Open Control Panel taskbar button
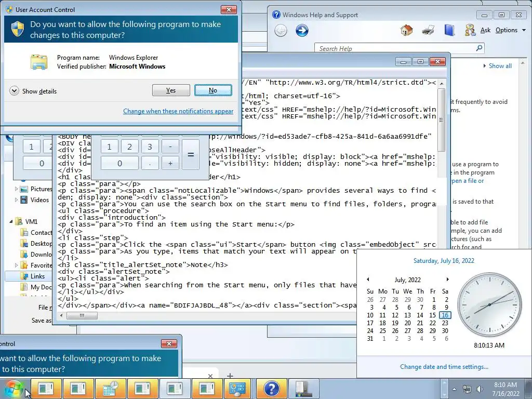 pos(238,388)
